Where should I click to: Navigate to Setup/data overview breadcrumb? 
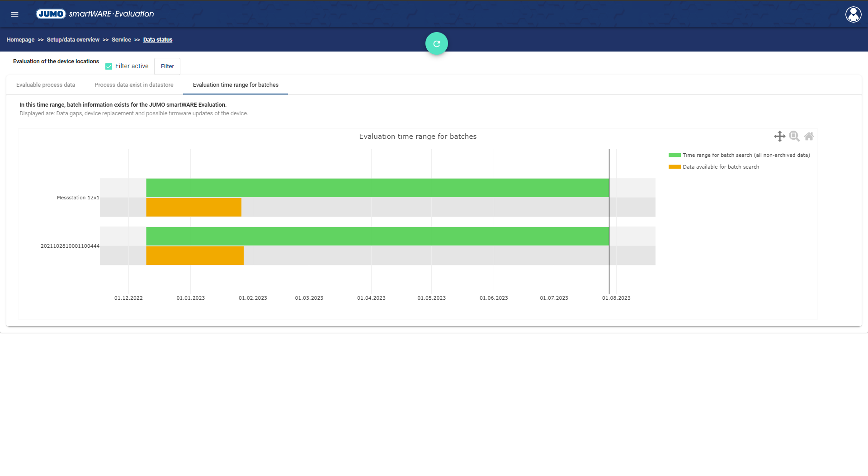click(73, 40)
